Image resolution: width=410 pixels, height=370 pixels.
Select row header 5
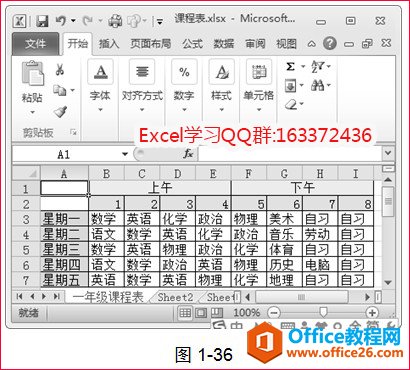pos(26,250)
